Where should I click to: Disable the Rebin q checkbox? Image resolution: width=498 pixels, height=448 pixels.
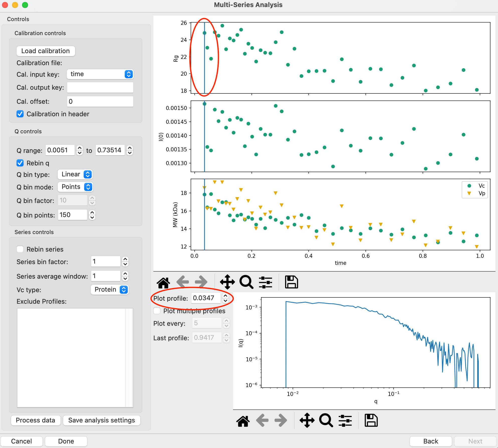point(20,163)
